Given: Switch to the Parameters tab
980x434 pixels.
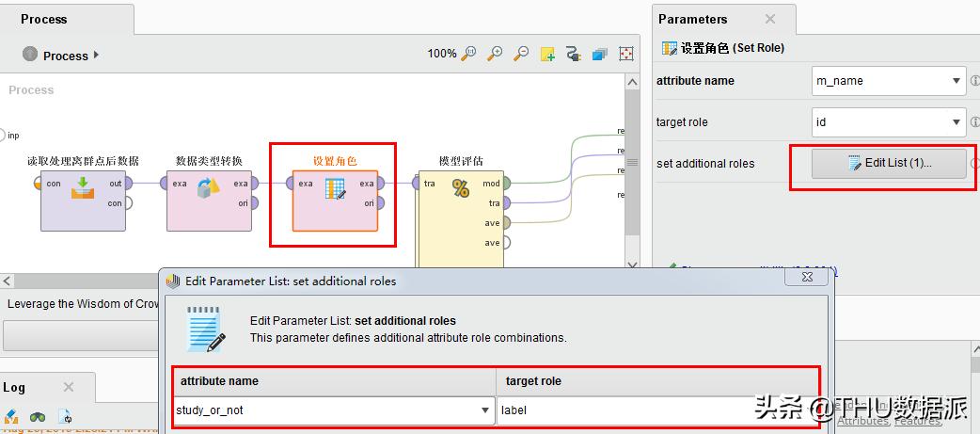Looking at the screenshot, I should (692, 20).
